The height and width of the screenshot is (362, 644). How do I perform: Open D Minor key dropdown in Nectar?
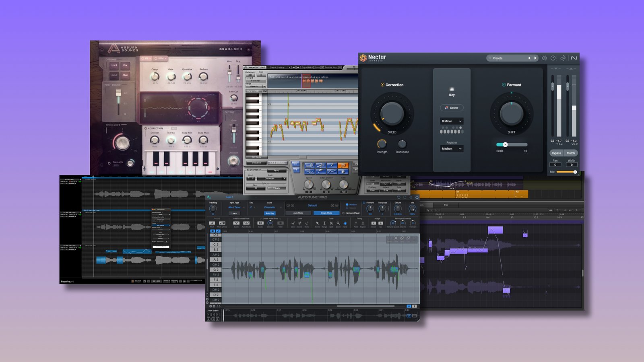(x=452, y=121)
